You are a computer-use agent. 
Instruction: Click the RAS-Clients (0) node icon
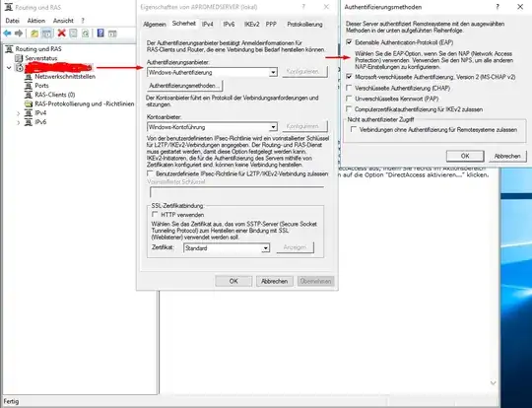(29, 95)
